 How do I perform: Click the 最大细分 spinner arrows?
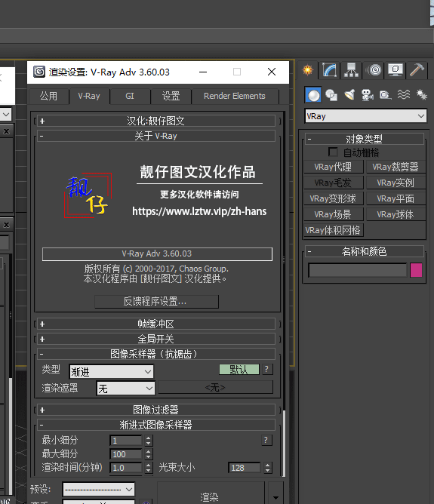(x=148, y=454)
